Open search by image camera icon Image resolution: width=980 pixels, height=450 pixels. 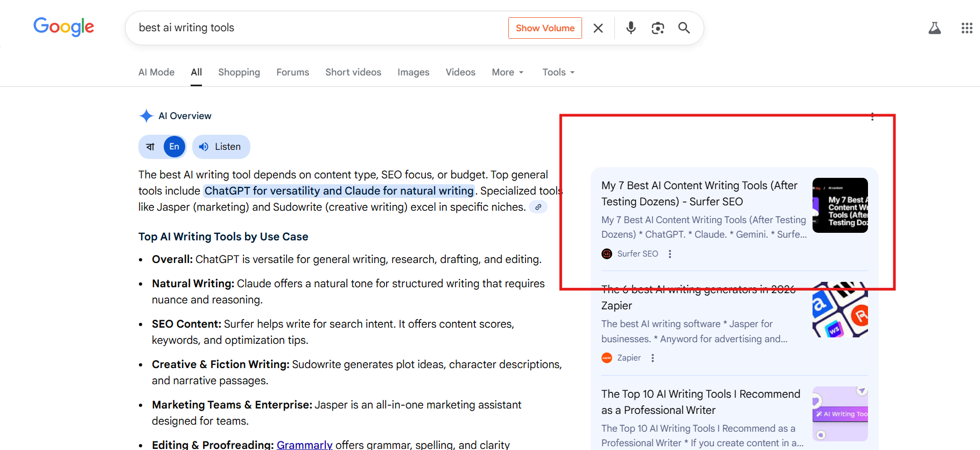coord(657,28)
